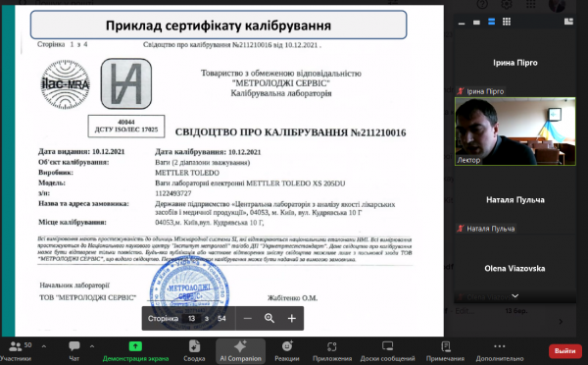
Task: Open the Чат chat panel
Action: tap(74, 351)
